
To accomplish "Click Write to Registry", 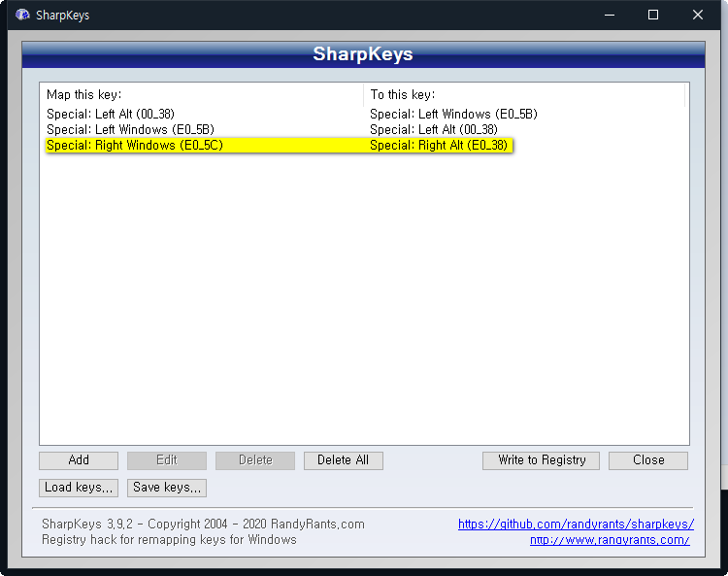I will coord(541,460).
